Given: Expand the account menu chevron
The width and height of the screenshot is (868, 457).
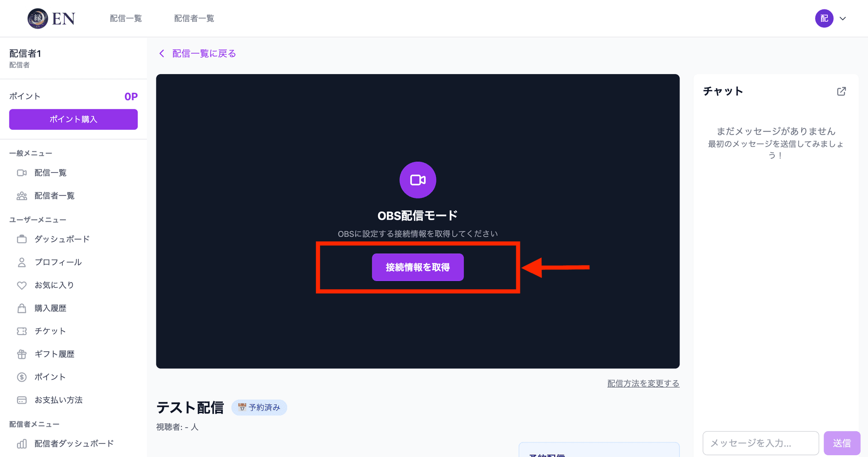Looking at the screenshot, I should pos(843,19).
